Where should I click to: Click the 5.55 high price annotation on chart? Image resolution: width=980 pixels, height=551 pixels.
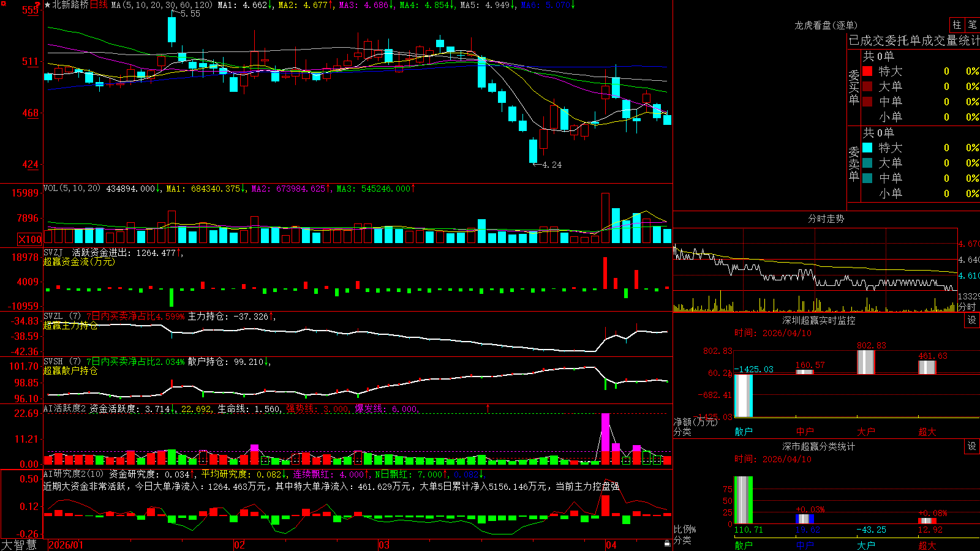coord(190,13)
